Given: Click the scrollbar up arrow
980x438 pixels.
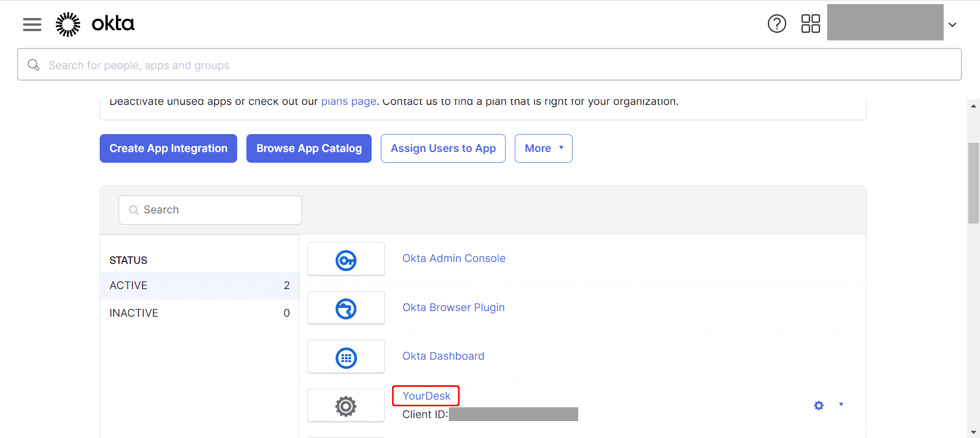Looking at the screenshot, I should 973,106.
